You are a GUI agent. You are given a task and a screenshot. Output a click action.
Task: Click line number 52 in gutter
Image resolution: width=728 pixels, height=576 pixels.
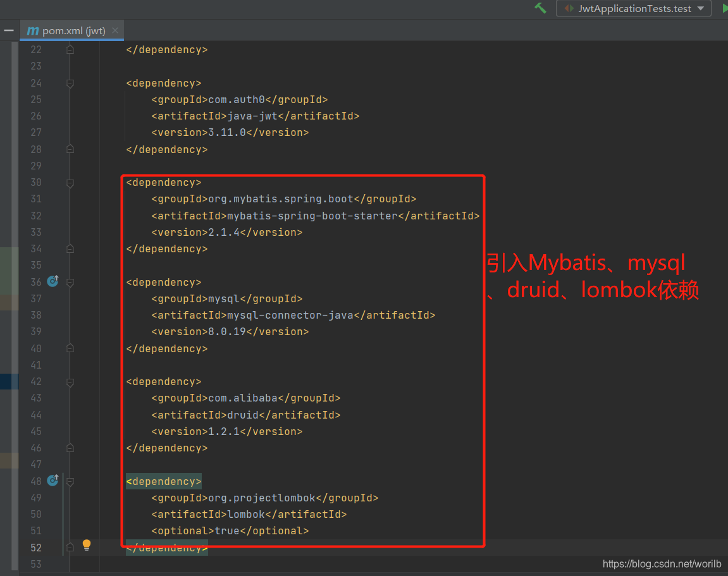36,548
